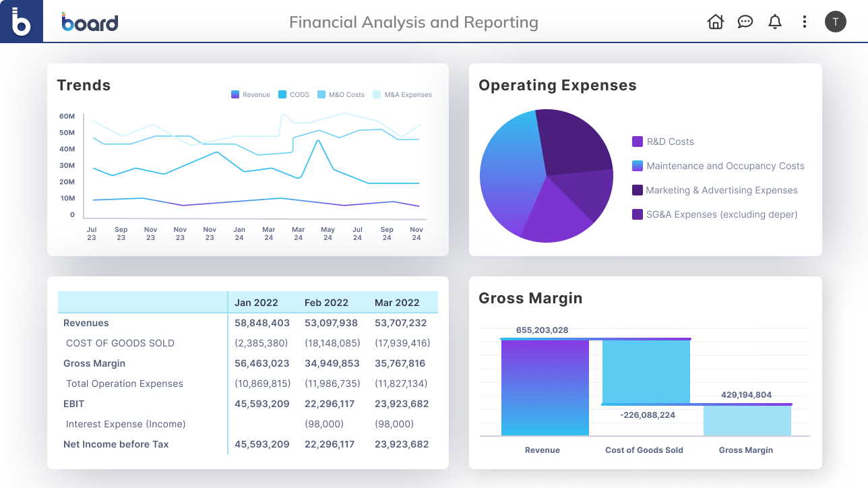Click the Cost of Goods Sold waterfall bar
Screen dimensions: 868x488
pyautogui.click(x=646, y=372)
